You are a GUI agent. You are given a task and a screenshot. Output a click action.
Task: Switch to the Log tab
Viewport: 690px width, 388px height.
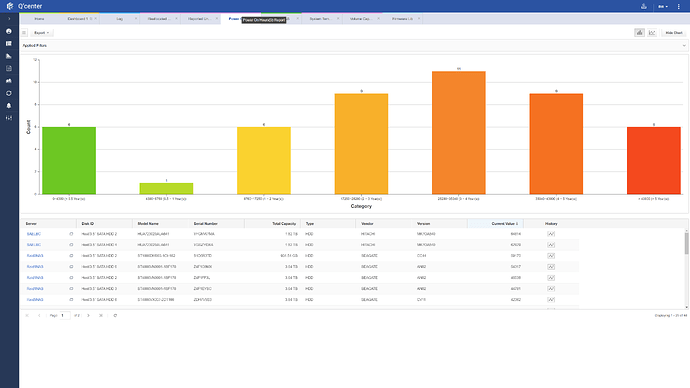(x=119, y=19)
